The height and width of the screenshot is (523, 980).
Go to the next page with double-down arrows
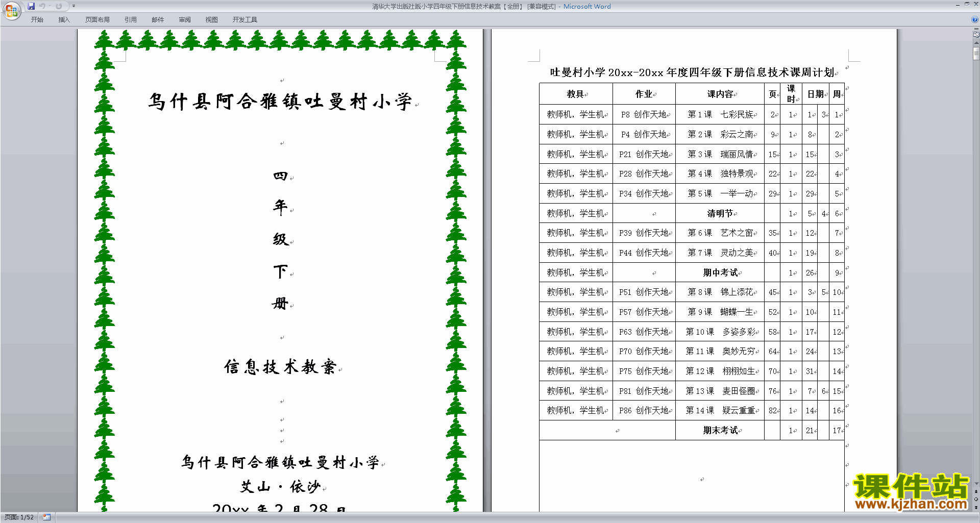pos(976,507)
